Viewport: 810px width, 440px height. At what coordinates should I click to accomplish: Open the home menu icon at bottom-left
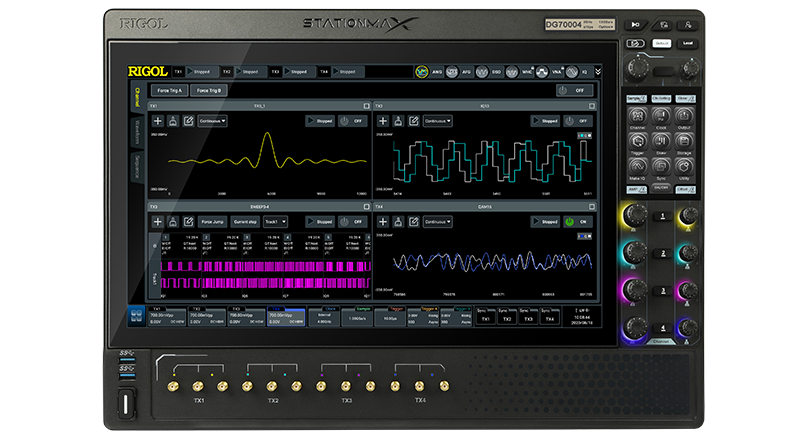click(x=136, y=316)
